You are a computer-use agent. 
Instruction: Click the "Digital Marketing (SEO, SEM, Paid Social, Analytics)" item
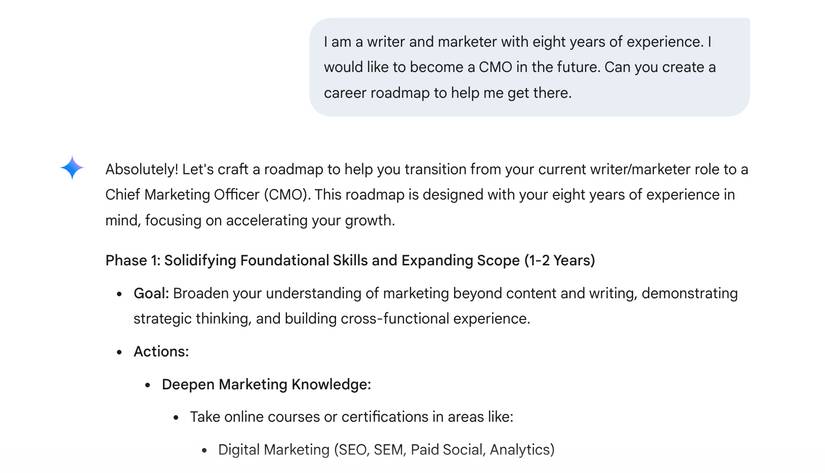pos(386,450)
